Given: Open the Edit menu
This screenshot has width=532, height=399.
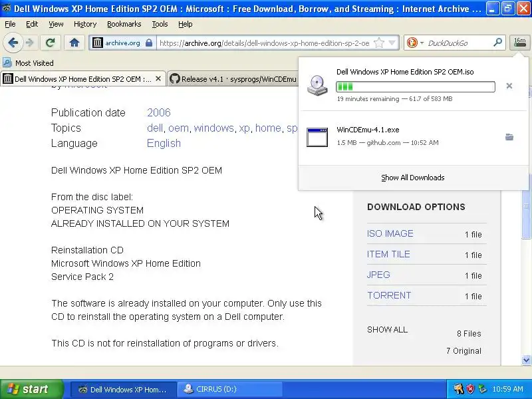Looking at the screenshot, I should pos(32,24).
